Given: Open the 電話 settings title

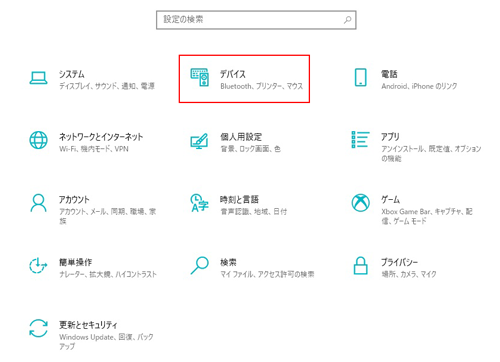Looking at the screenshot, I should pos(389,74).
